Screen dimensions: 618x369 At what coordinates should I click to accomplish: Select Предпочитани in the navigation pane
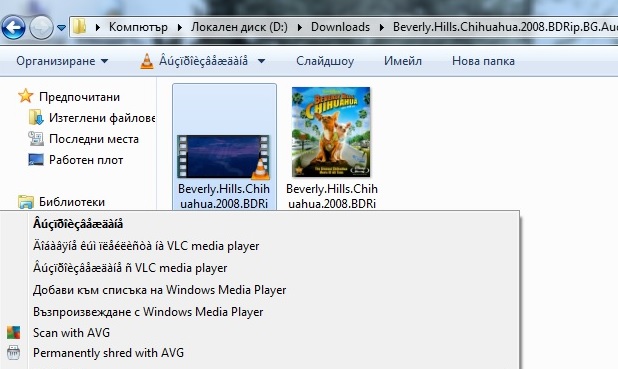79,97
